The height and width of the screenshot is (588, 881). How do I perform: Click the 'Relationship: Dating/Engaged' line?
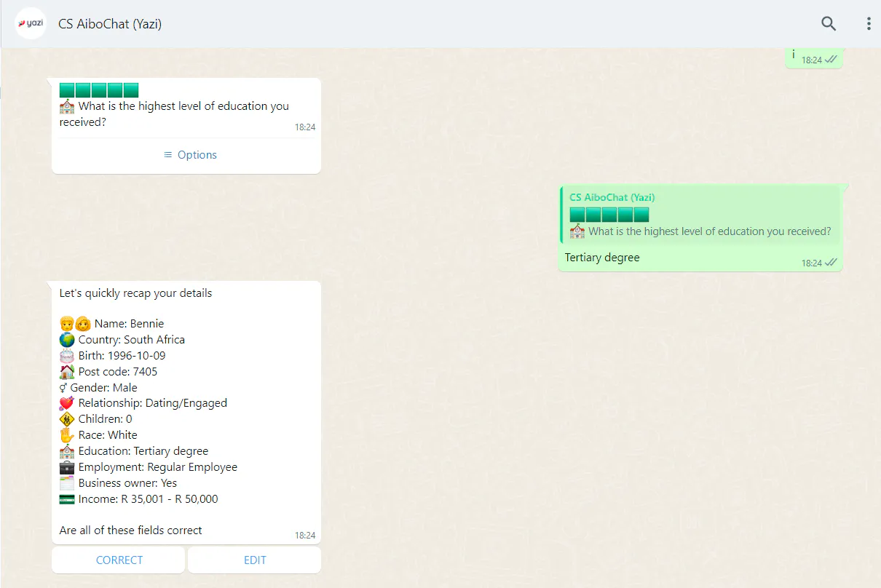(x=143, y=403)
